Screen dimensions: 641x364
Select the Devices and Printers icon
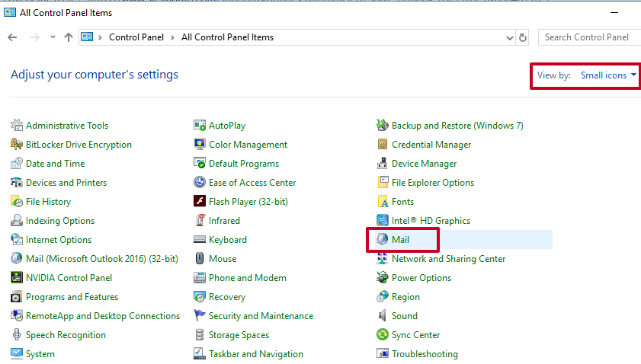pyautogui.click(x=17, y=182)
